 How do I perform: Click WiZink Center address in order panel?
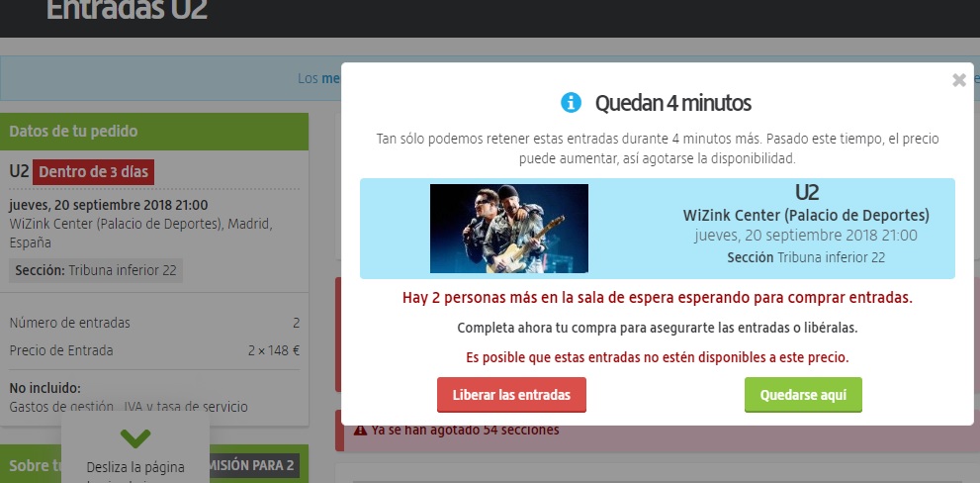coord(140,233)
